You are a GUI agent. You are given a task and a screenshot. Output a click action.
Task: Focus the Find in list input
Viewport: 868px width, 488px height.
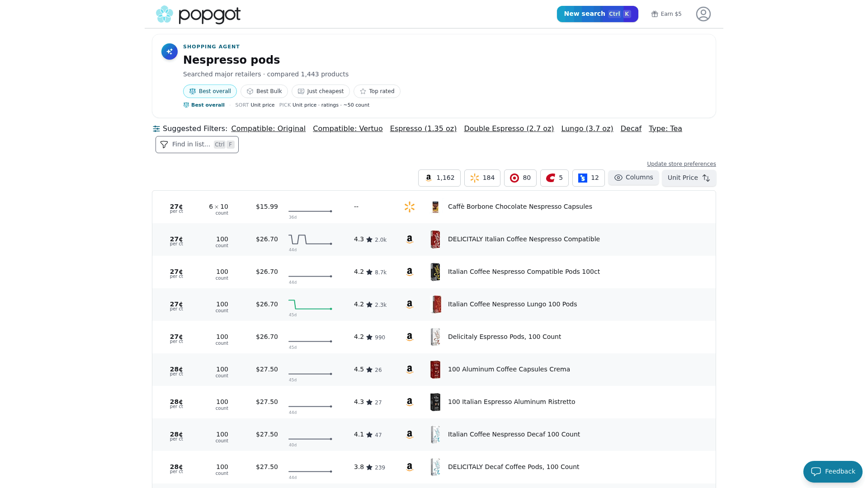pos(197,145)
